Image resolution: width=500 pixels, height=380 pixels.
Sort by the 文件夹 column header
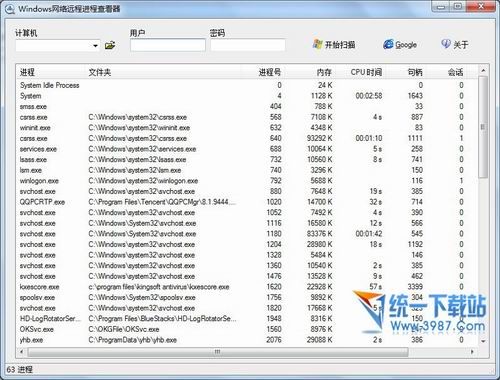click(x=100, y=72)
